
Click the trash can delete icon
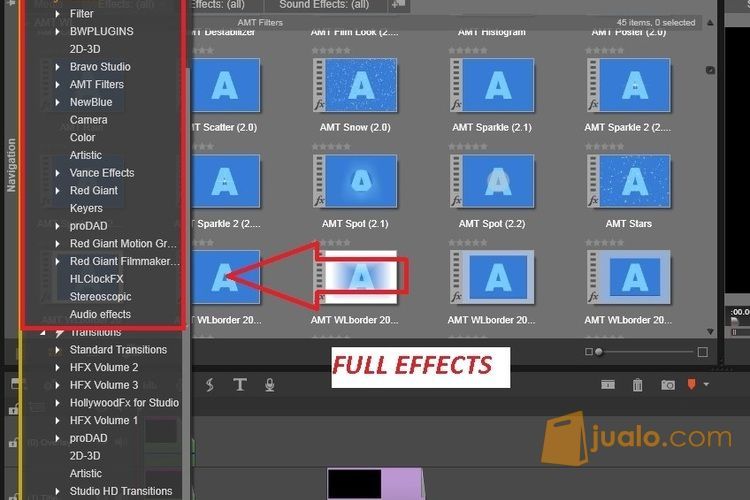tap(638, 385)
